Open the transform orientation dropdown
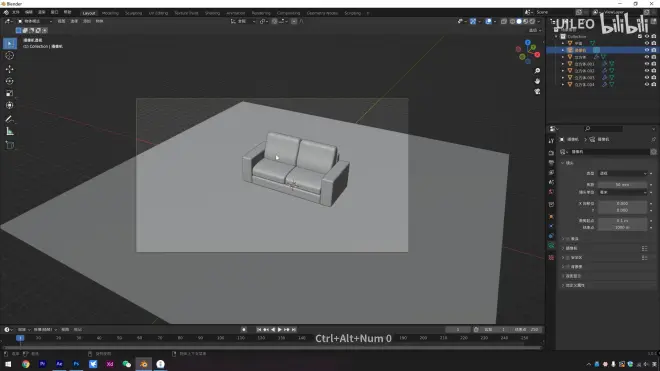This screenshot has height=371, width=660. 243,21
